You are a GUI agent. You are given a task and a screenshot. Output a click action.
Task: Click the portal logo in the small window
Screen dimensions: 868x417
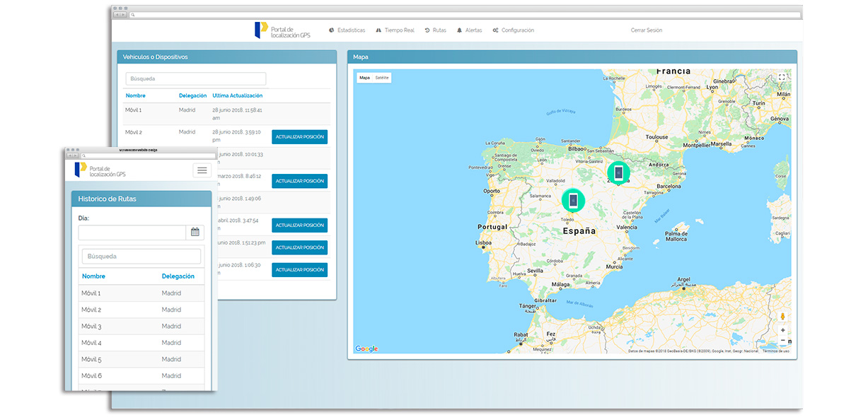coord(100,170)
